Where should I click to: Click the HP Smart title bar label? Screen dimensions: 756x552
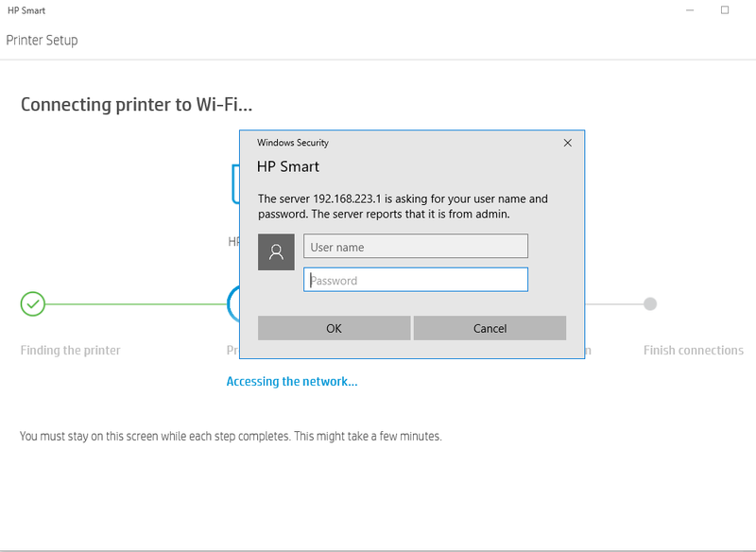(26, 9)
